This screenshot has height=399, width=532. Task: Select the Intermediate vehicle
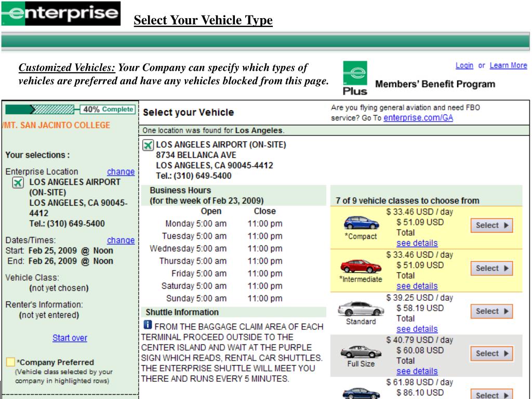pyautogui.click(x=491, y=269)
